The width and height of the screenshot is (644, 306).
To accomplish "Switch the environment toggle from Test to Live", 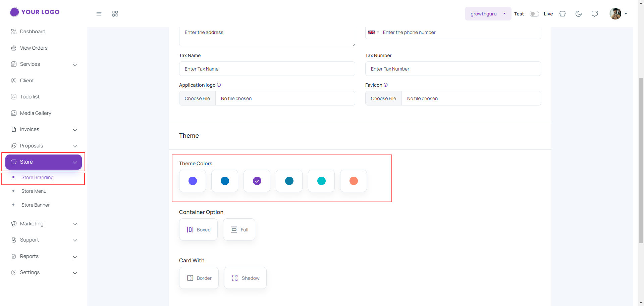I will pyautogui.click(x=534, y=14).
